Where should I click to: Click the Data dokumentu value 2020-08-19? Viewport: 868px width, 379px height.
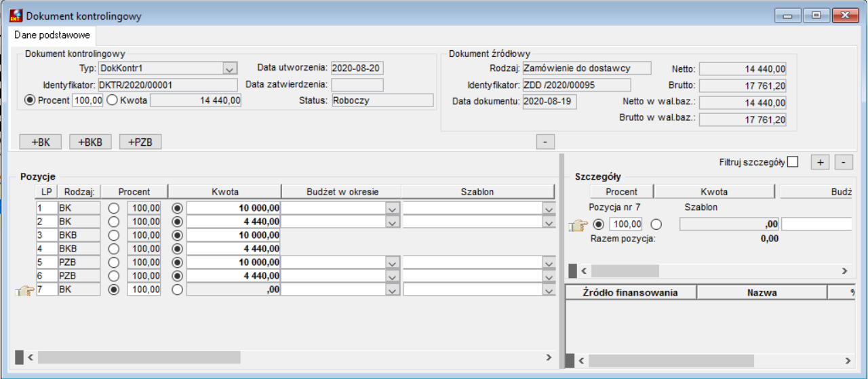coord(549,102)
